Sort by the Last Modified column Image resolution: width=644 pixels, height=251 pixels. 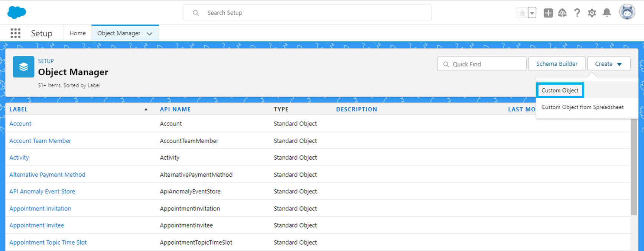point(521,109)
